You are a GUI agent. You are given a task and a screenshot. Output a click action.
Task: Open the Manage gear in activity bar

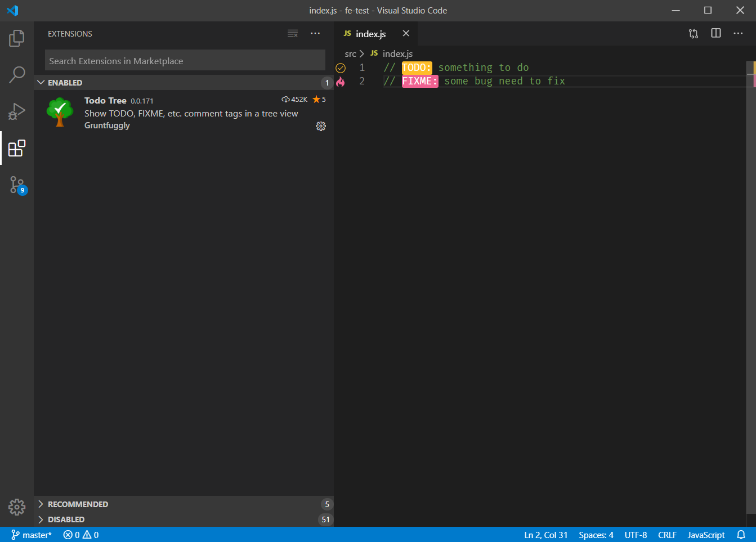point(17,507)
